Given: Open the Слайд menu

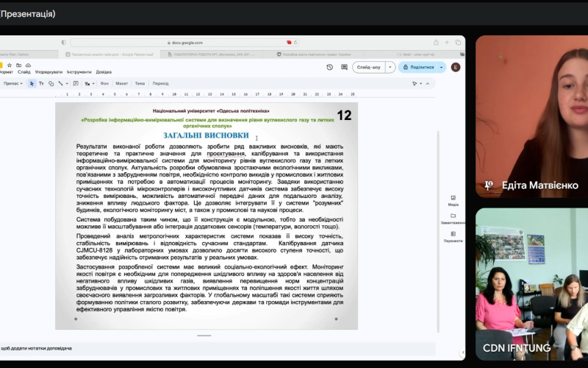Looking at the screenshot, I should [x=24, y=71].
